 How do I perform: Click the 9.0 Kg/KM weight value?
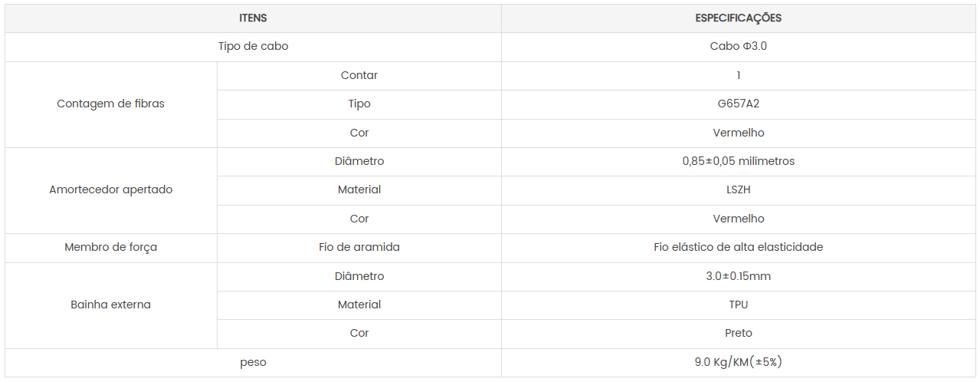pyautogui.click(x=738, y=362)
